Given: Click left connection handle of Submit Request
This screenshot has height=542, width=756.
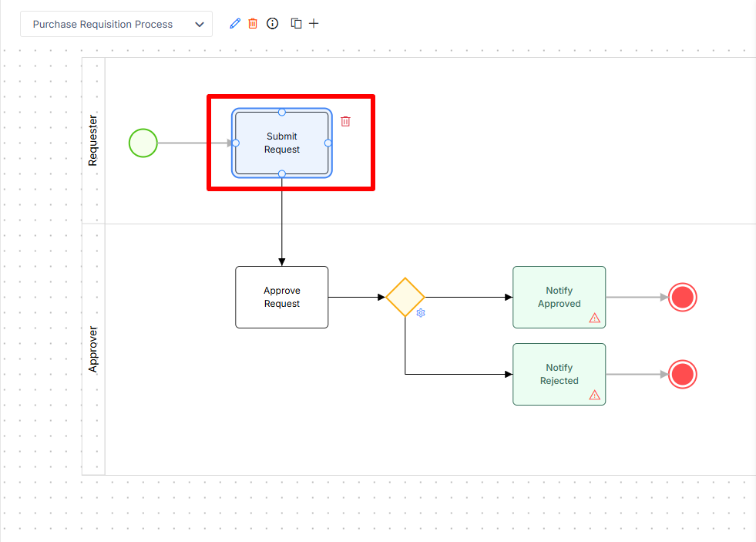Looking at the screenshot, I should point(236,143).
